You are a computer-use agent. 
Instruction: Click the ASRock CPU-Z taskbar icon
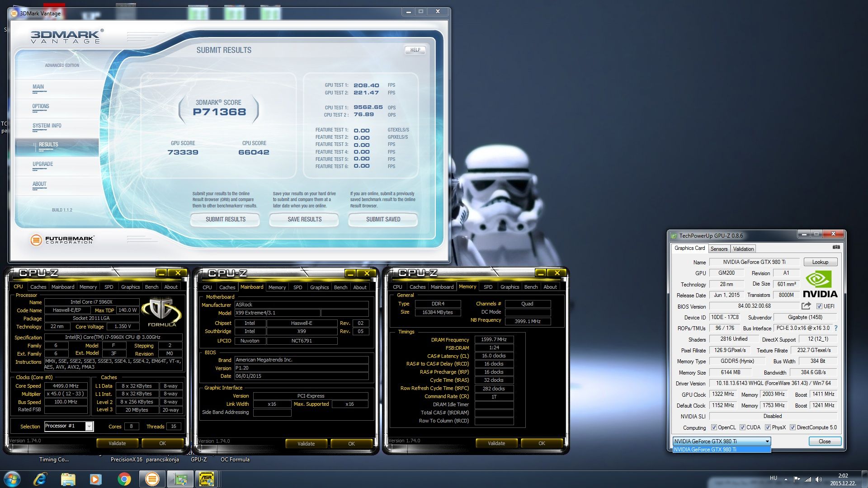[207, 479]
